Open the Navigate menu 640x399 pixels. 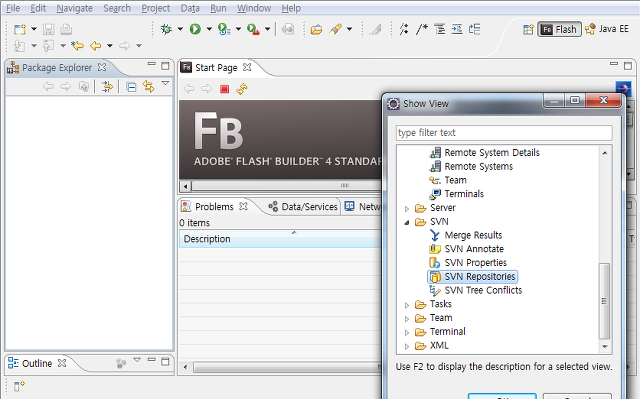point(74,8)
